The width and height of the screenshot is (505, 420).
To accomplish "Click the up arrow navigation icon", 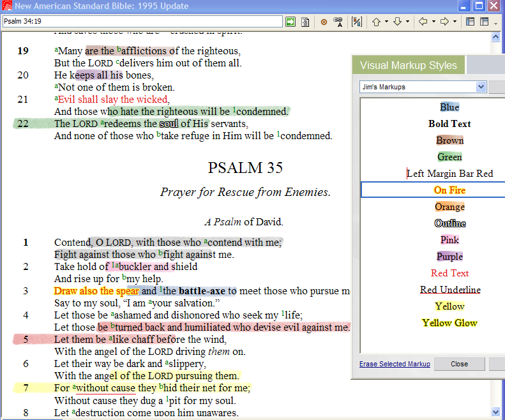I will pyautogui.click(x=376, y=22).
